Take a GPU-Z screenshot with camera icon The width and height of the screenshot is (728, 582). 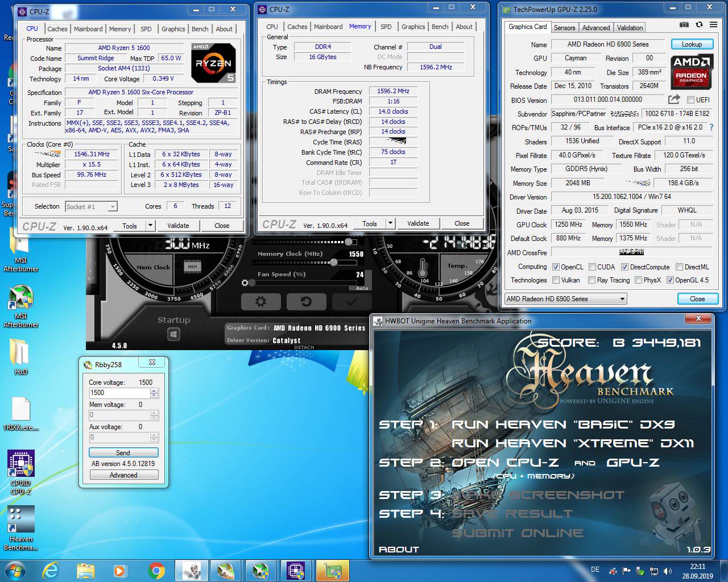click(x=684, y=25)
